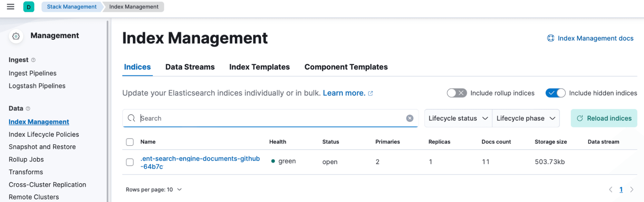Open the hamburger navigation menu

click(11, 7)
